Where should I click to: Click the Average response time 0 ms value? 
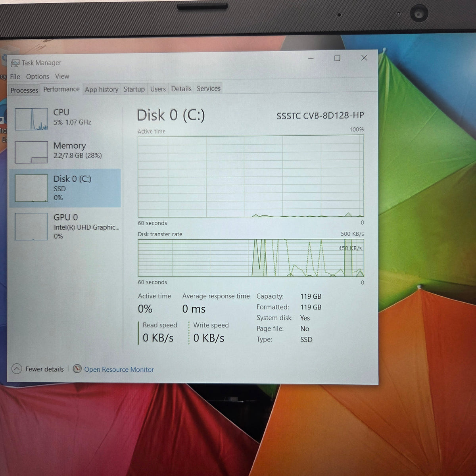(x=194, y=309)
